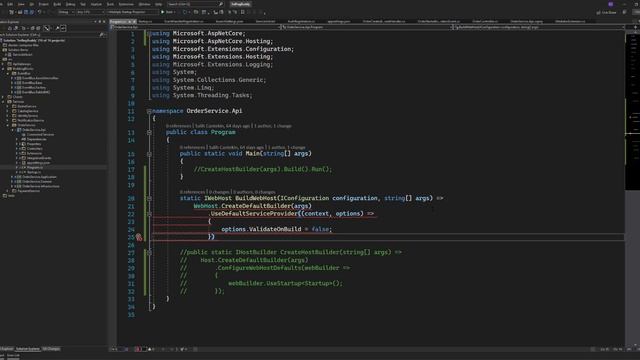Viewport: 640px width, 360px height.
Task: Switch to the appsettings.json editor tab
Action: (x=339, y=21)
